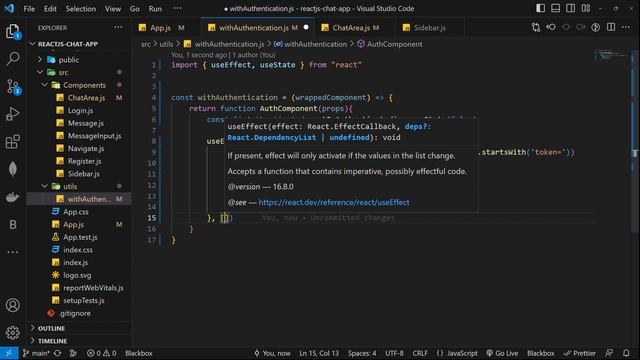Split the editor right
Image resolution: width=640 pixels, height=360 pixels.
point(611,27)
